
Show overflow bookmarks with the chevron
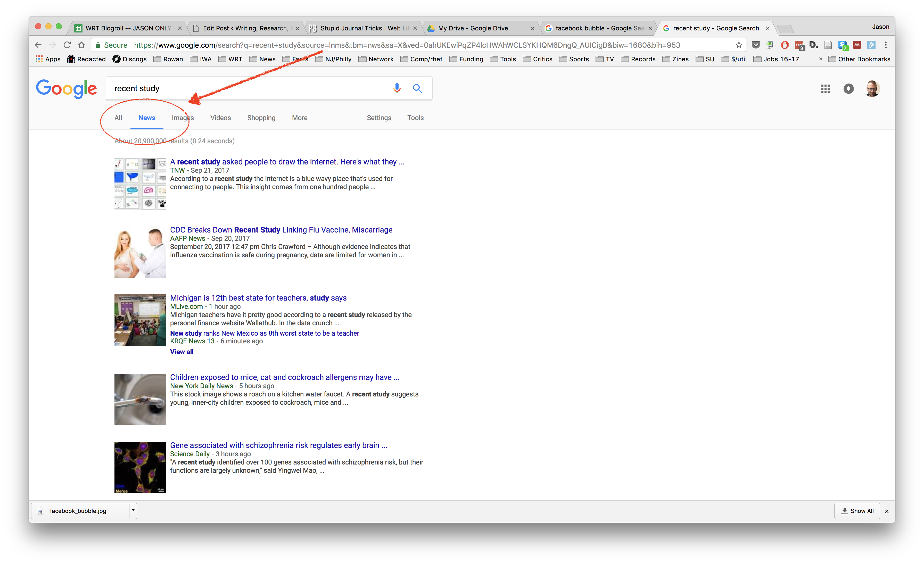tap(821, 59)
